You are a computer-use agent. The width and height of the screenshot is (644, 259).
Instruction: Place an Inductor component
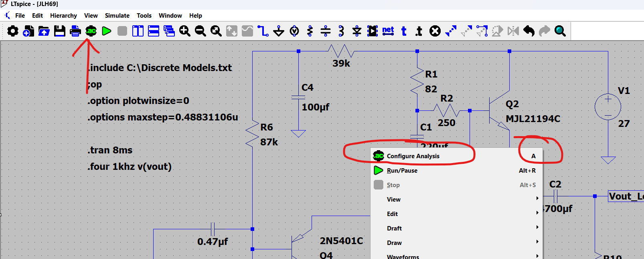coord(341,31)
